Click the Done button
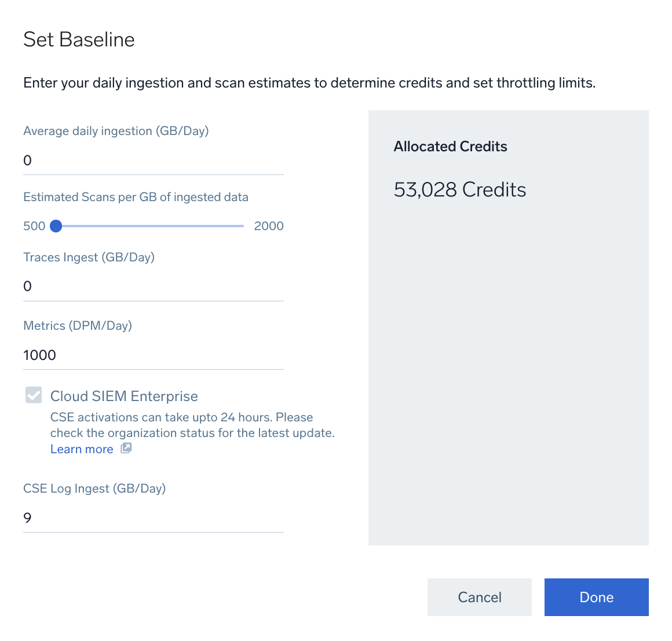The image size is (672, 641). click(x=596, y=597)
